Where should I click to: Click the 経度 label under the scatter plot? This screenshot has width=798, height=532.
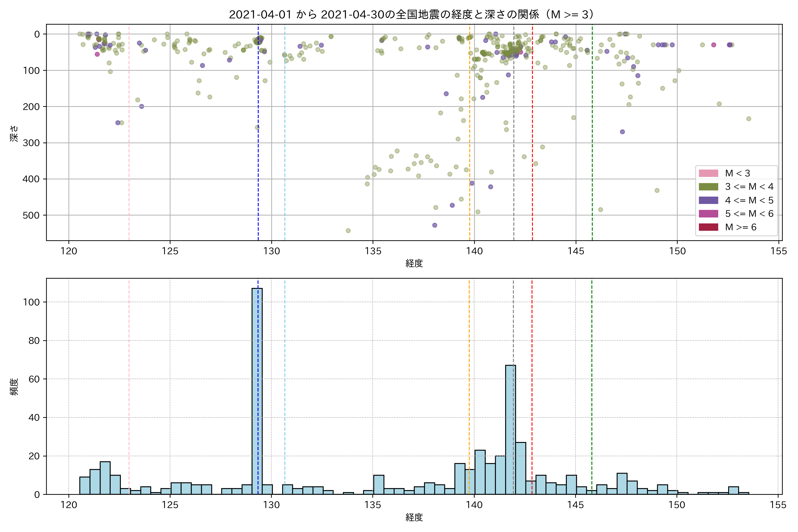click(414, 263)
